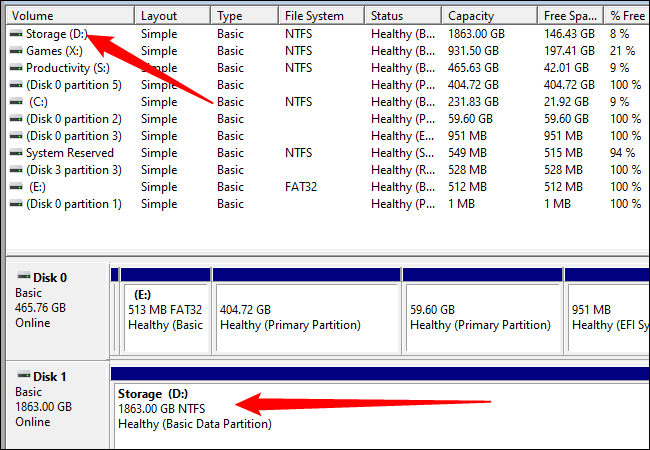Image resolution: width=650 pixels, height=450 pixels.
Task: Click the (C:) volume drive icon
Action: (16, 102)
